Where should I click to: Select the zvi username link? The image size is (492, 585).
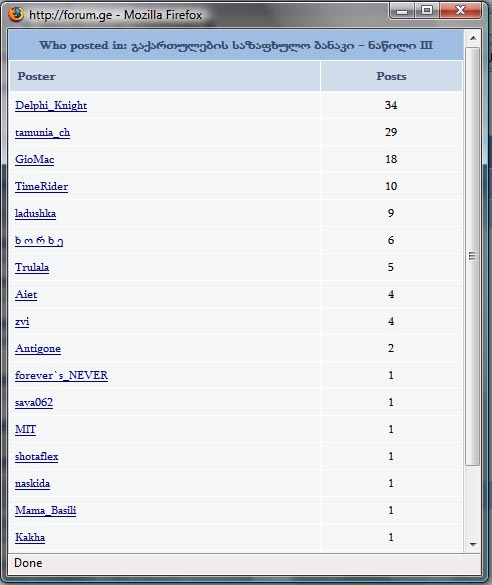point(22,322)
